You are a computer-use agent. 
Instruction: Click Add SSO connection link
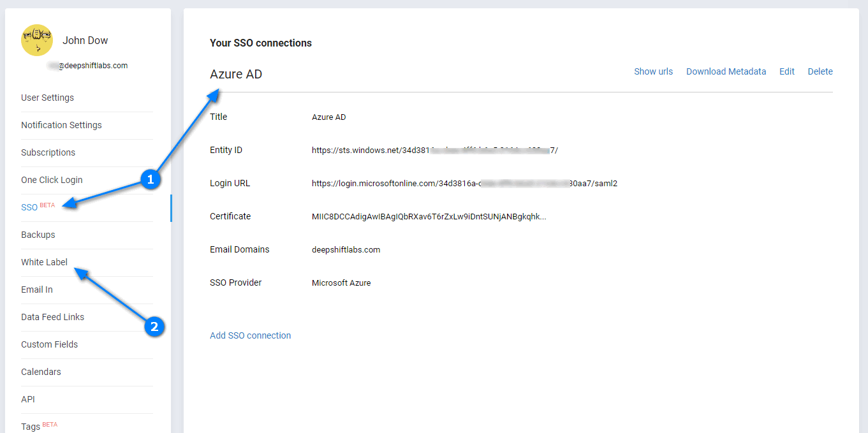click(x=250, y=335)
